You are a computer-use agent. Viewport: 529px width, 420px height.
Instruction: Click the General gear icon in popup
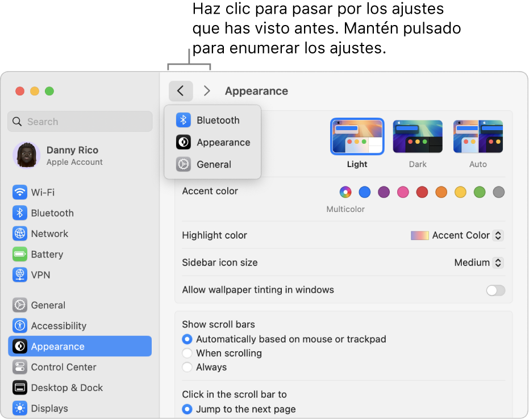coord(184,164)
